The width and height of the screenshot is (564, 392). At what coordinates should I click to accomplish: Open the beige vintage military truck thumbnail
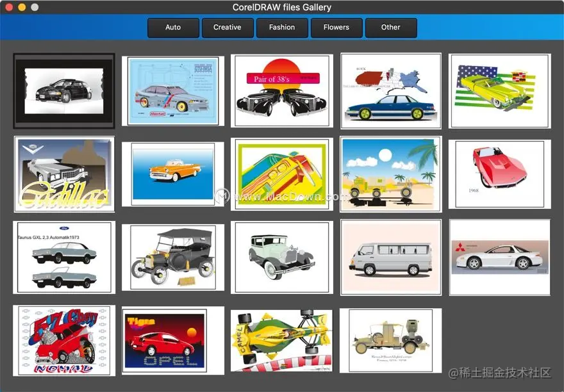(x=391, y=341)
